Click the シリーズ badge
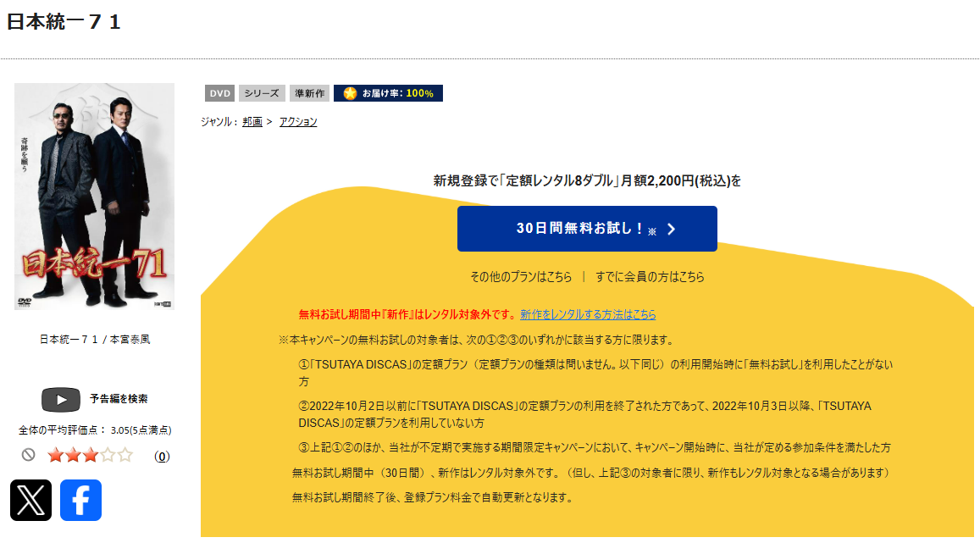The width and height of the screenshot is (980, 543). 263,93
